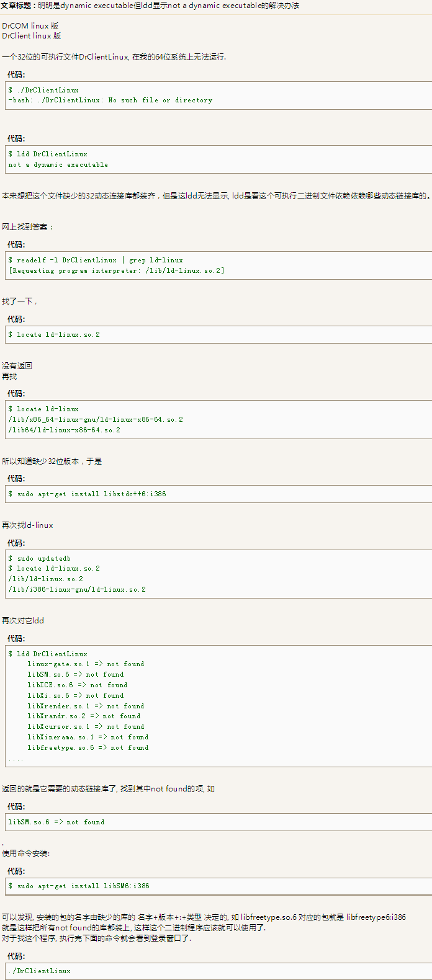Click the '$ ./DrClientLinux' command in the first code box

coord(43,90)
